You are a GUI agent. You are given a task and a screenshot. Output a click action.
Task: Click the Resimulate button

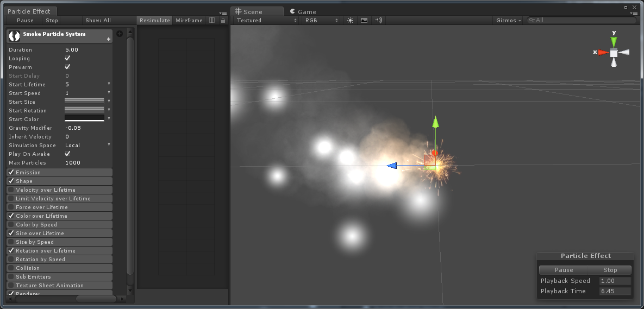pos(155,20)
